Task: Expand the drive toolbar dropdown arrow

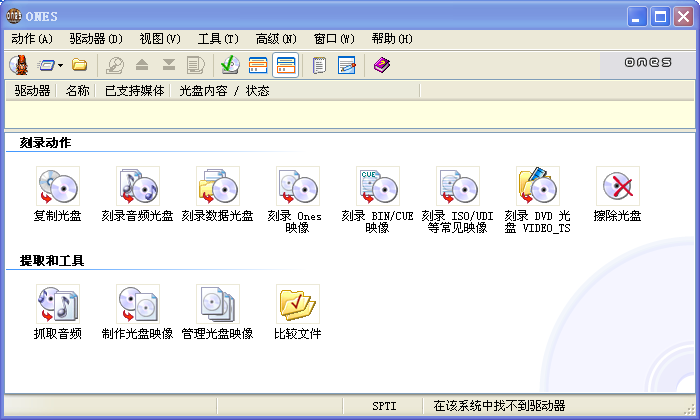Action: click(x=60, y=66)
